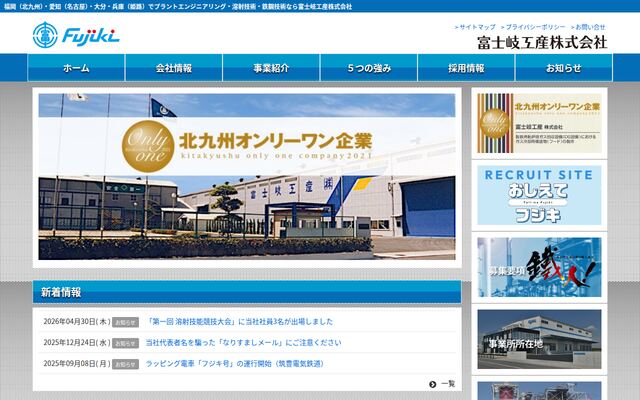Click the 北九州オンリーワン企業 main banner image

[247, 177]
